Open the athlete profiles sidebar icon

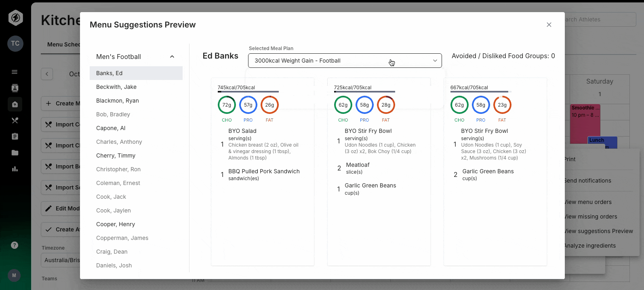pos(15,88)
